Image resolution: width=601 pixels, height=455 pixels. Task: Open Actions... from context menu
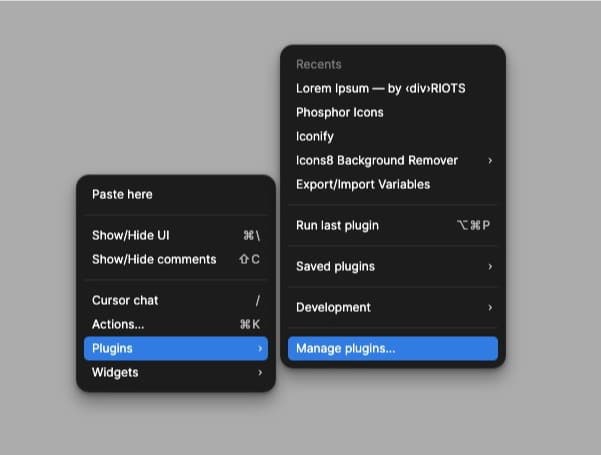(176, 324)
